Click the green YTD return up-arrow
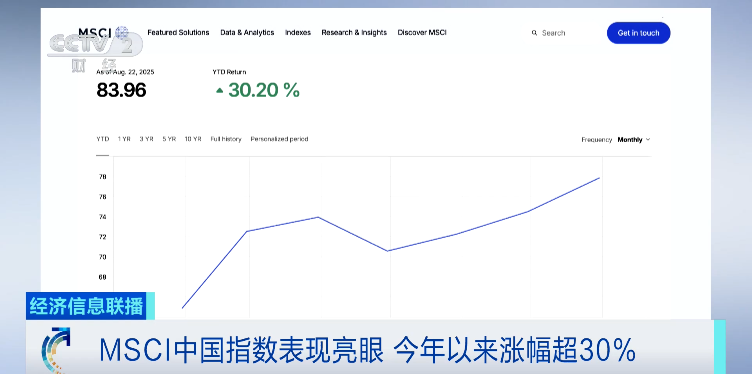 [220, 90]
